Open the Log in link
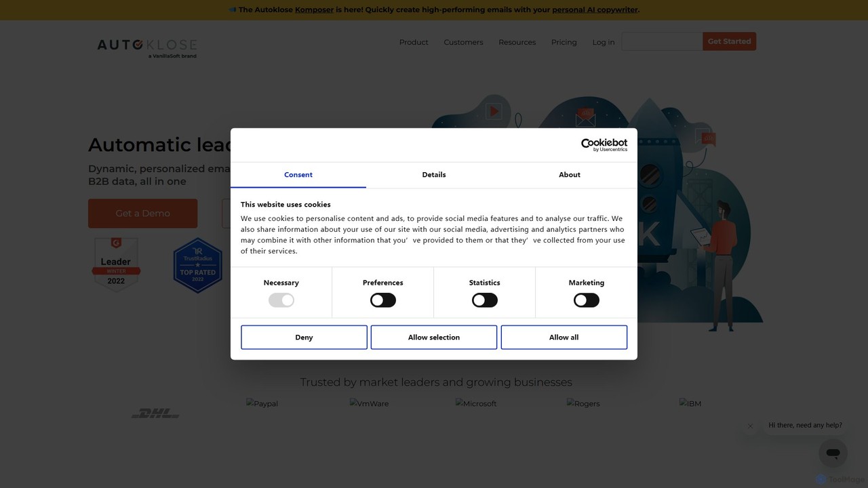Screen dimensions: 868x488 tap(604, 42)
